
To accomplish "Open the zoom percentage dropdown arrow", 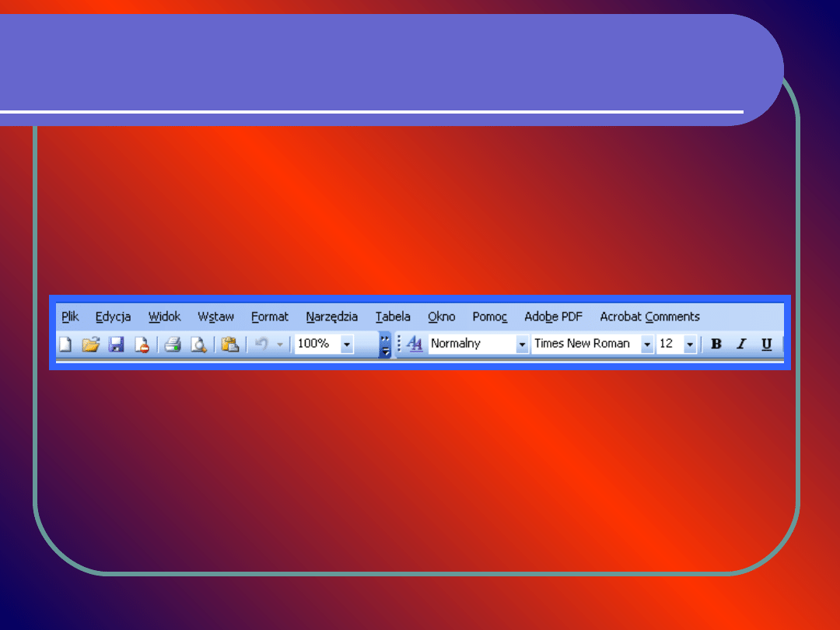I will pos(347,345).
